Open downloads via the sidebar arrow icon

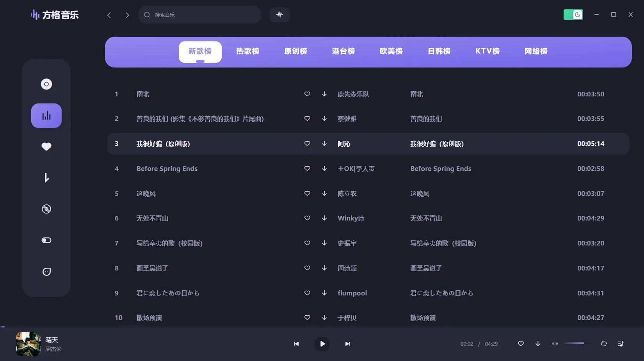coord(46,178)
